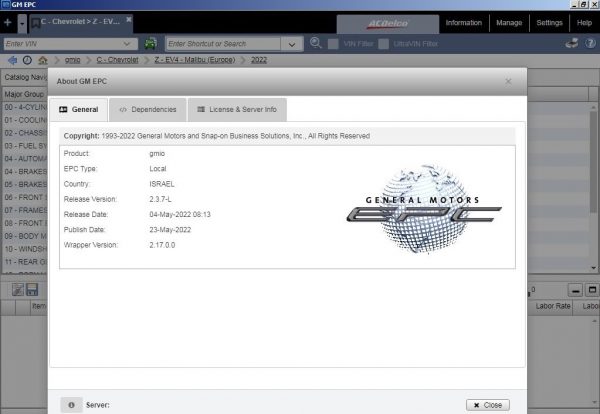Click the blue question mark help icon
The height and width of the screenshot is (414, 600).
tap(590, 43)
